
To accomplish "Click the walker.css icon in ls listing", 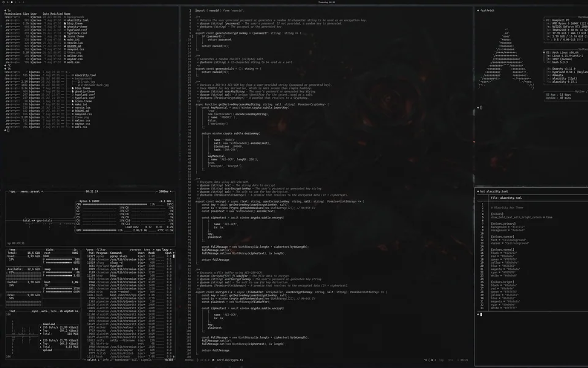I will (66, 56).
